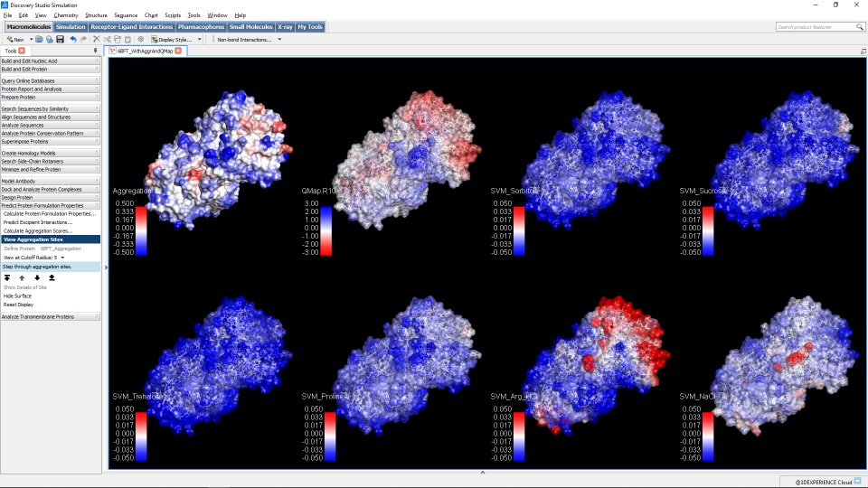Click Hide Surface link
This screenshot has width=868, height=488.
point(17,296)
